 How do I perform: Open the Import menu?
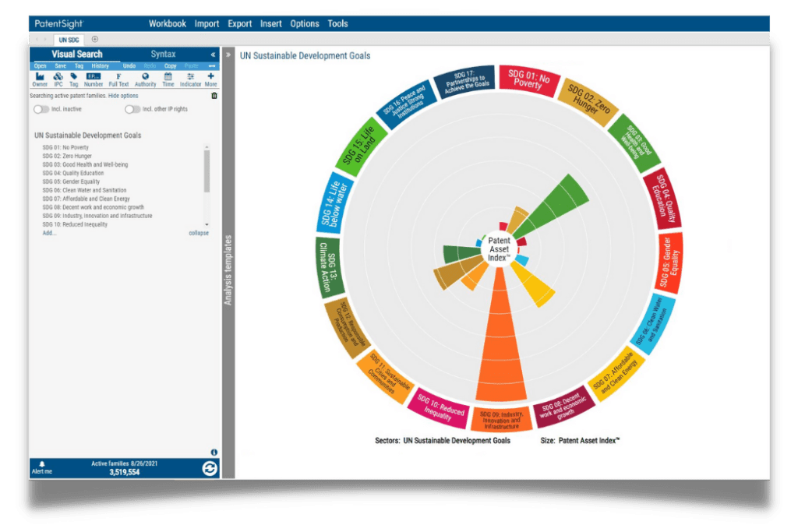(207, 23)
